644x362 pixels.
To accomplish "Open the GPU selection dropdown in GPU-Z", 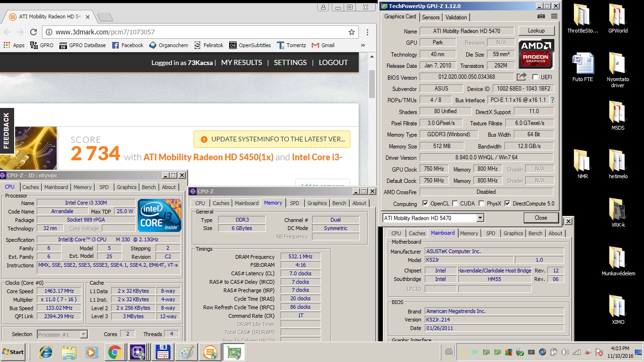I will click(x=480, y=218).
